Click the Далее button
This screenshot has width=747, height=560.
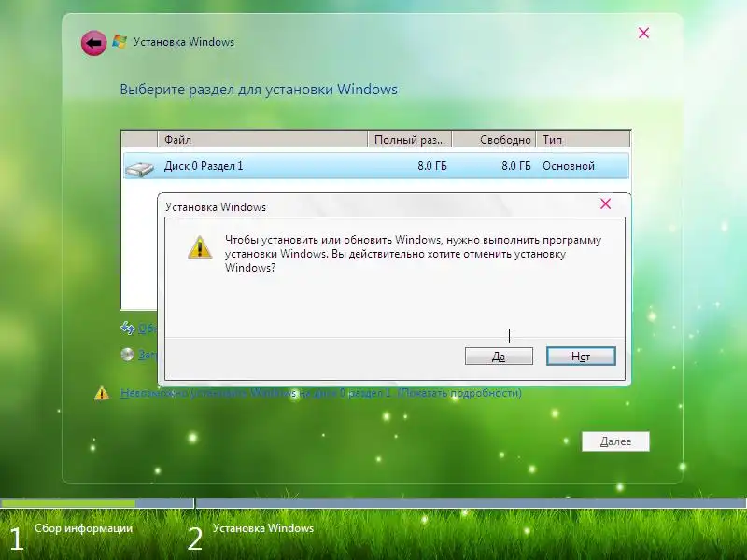point(615,441)
